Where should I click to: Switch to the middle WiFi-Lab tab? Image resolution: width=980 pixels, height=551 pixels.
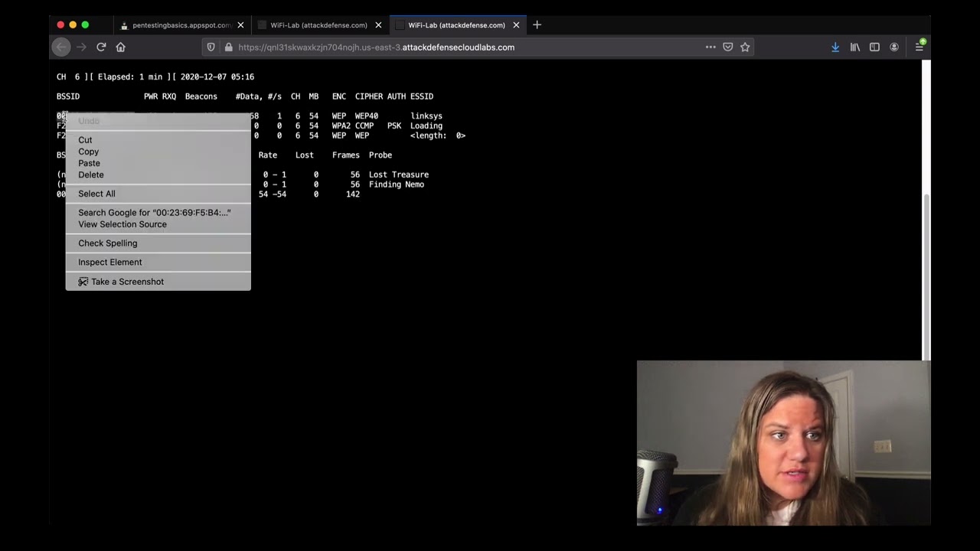point(318,25)
